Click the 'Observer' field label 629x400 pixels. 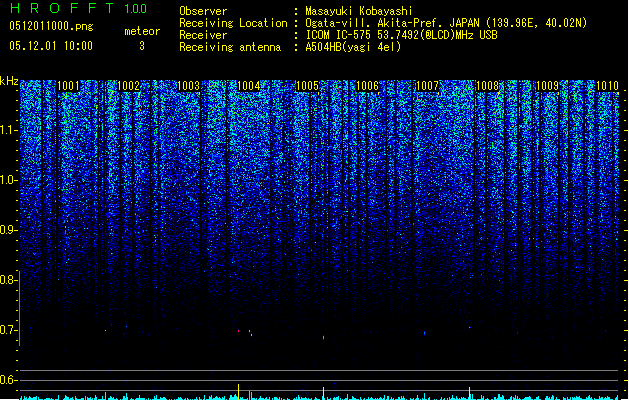coord(203,11)
